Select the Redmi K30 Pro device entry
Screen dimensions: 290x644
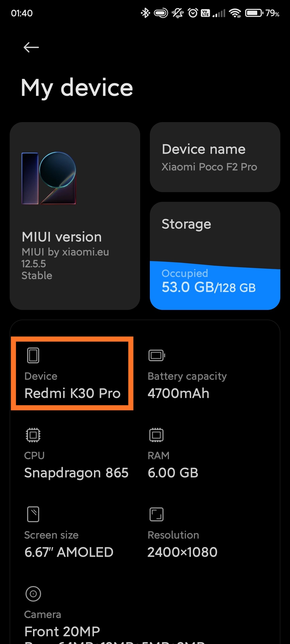[x=72, y=373]
